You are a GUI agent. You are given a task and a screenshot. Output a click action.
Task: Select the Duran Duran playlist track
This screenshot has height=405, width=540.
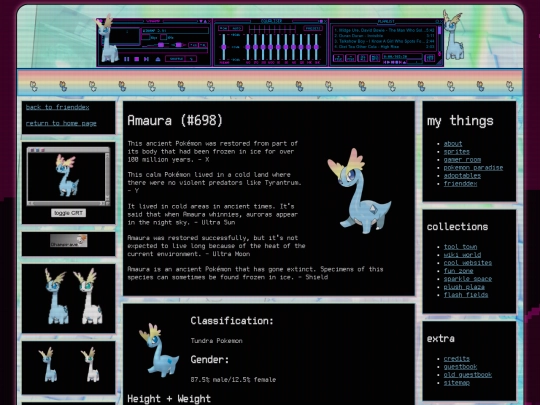pos(384,36)
